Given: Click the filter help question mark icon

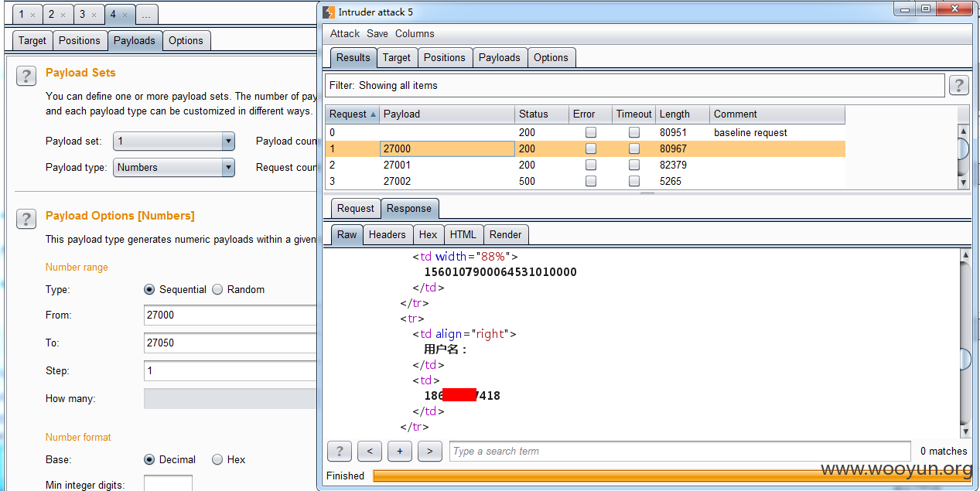Looking at the screenshot, I should click(x=959, y=85).
